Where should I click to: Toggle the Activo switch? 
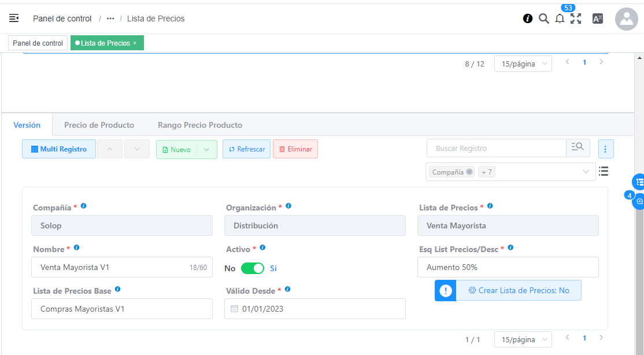click(x=253, y=268)
